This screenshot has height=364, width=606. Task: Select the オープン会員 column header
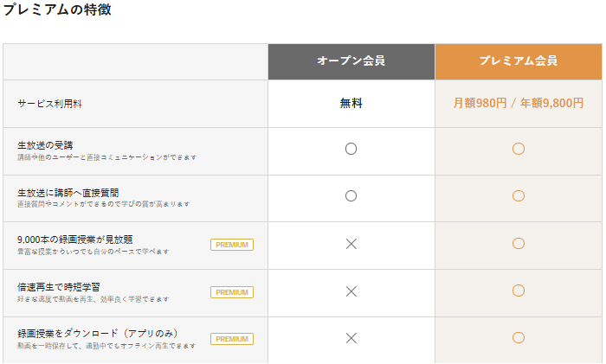tap(351, 61)
